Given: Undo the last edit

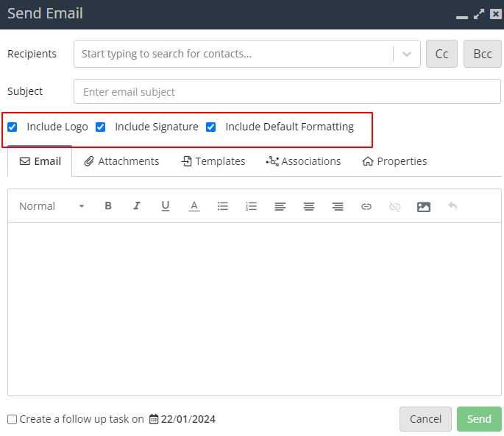Looking at the screenshot, I should pyautogui.click(x=452, y=206).
